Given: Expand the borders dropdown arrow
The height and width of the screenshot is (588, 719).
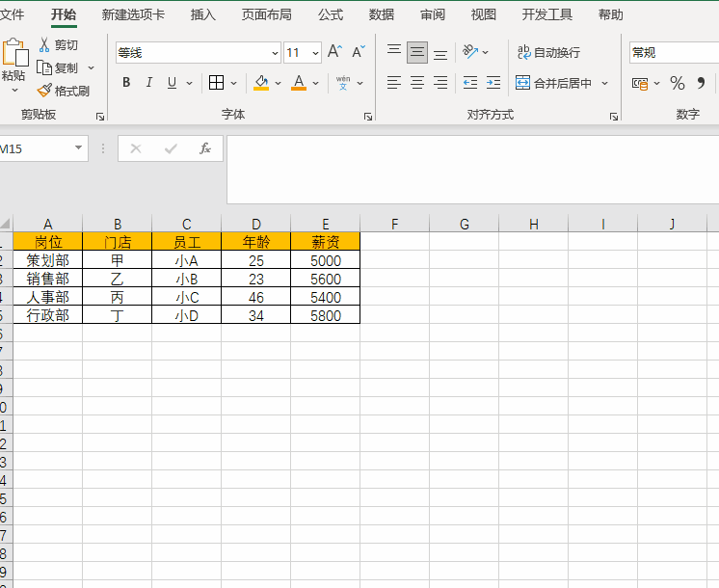Looking at the screenshot, I should (233, 84).
